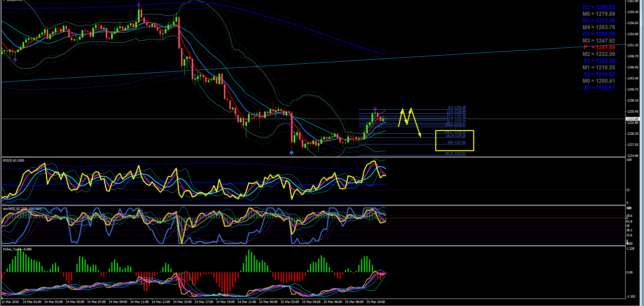Select the S2 = 1210.02 pivot label
644x306 pixels.
tap(599, 74)
